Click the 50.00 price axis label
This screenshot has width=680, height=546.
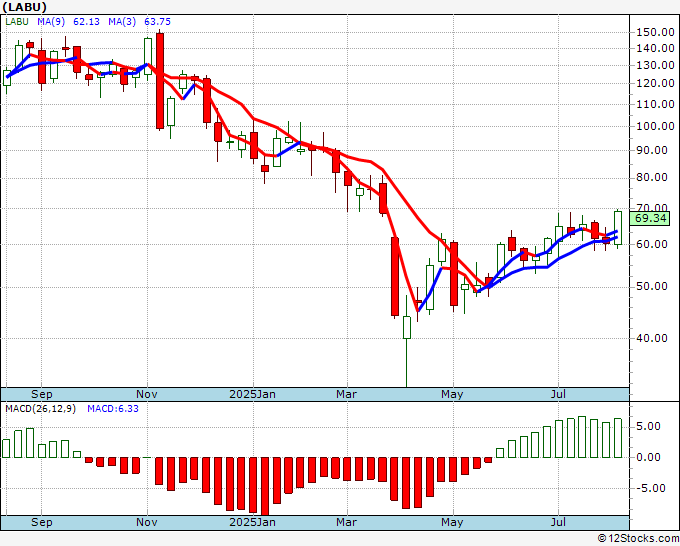pyautogui.click(x=652, y=286)
